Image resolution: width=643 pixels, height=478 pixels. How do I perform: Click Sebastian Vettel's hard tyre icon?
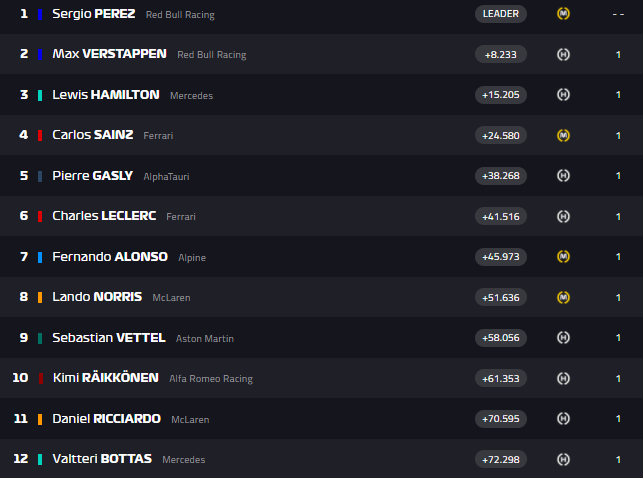pyautogui.click(x=564, y=338)
